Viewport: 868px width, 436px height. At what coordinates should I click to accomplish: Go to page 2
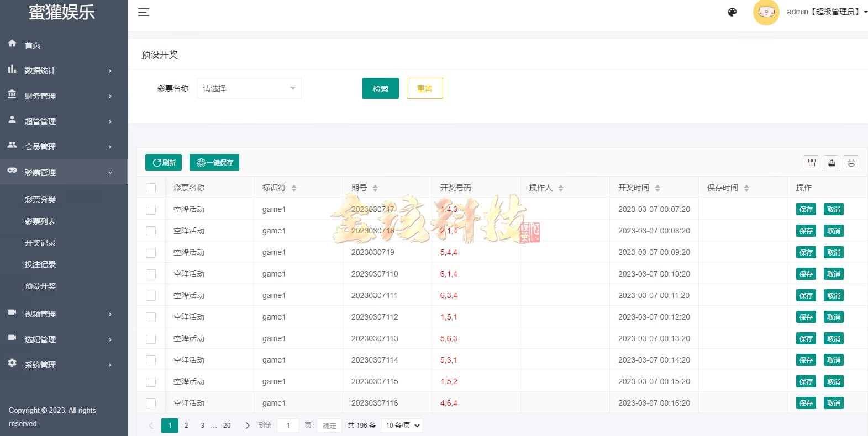click(x=186, y=426)
